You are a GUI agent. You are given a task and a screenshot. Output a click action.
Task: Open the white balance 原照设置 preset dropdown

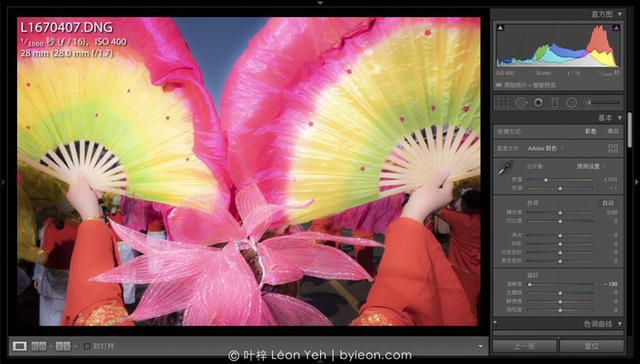pyautogui.click(x=591, y=166)
